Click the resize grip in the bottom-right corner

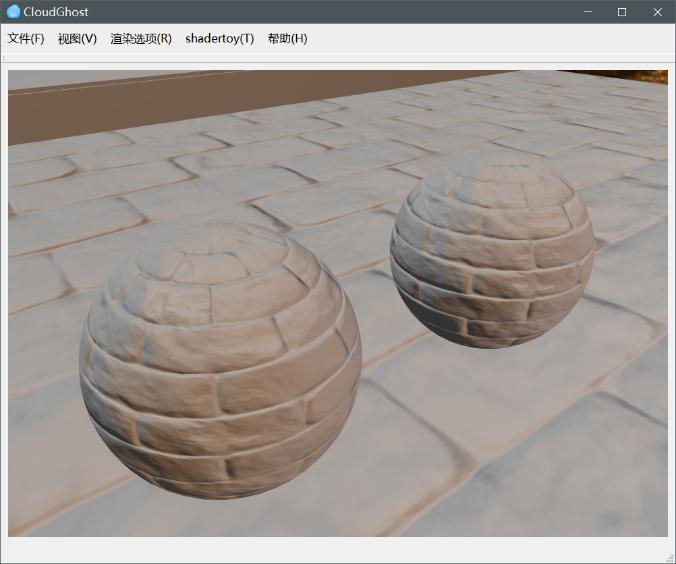coord(669,557)
